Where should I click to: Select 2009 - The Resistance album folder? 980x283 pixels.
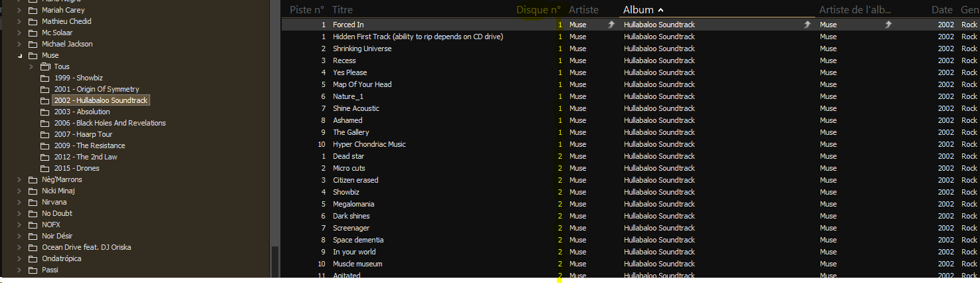coord(90,145)
